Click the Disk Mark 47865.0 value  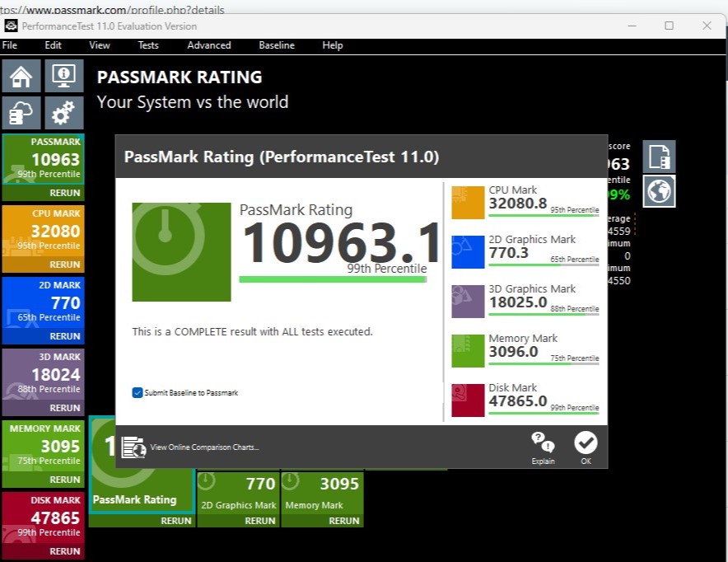(x=518, y=400)
